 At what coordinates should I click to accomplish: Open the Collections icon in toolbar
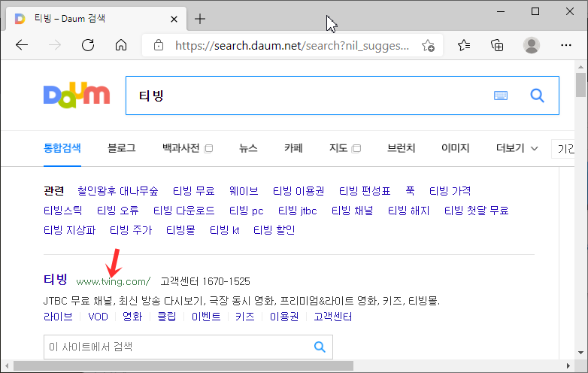[x=497, y=45]
